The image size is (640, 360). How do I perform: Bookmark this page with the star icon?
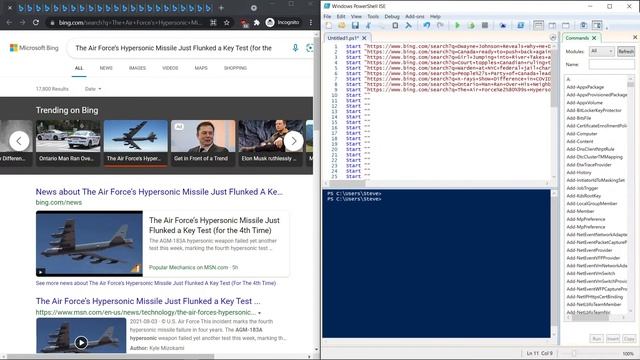(x=227, y=22)
